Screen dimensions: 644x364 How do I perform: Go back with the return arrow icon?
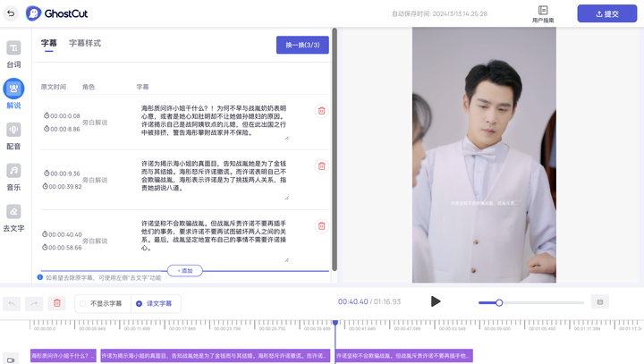11,13
